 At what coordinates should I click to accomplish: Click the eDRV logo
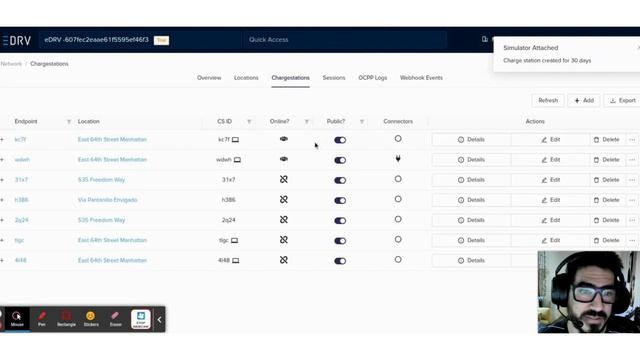point(16,40)
